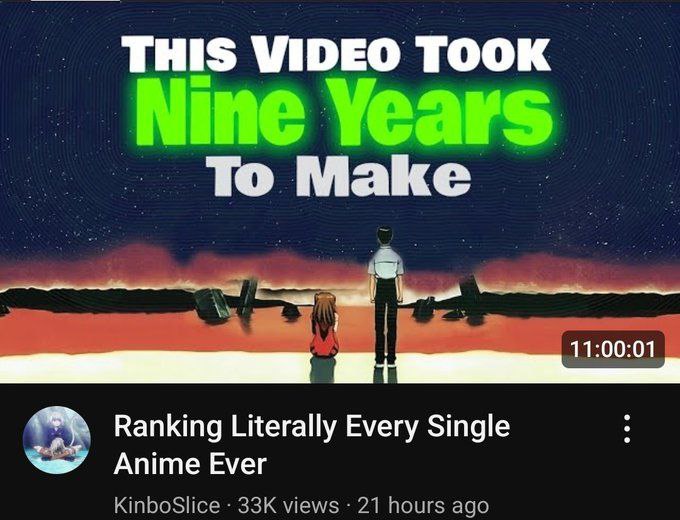Open the video titled Ranking Literally Every Single Anime Ever
This screenshot has width=680, height=520.
[312, 445]
